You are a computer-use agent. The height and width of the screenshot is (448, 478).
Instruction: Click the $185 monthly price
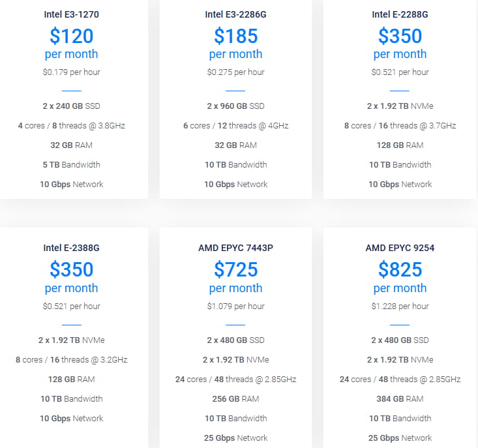coord(235,35)
